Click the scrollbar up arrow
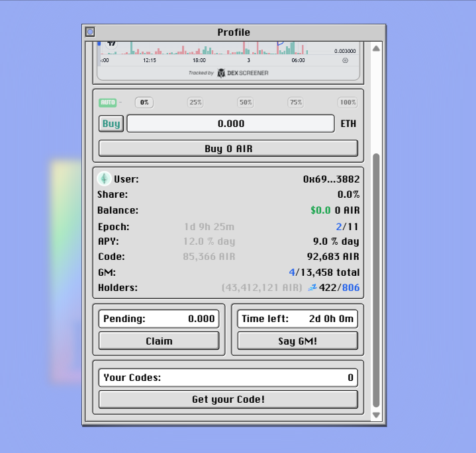Screen dimensions: 476x453 pos(376,48)
